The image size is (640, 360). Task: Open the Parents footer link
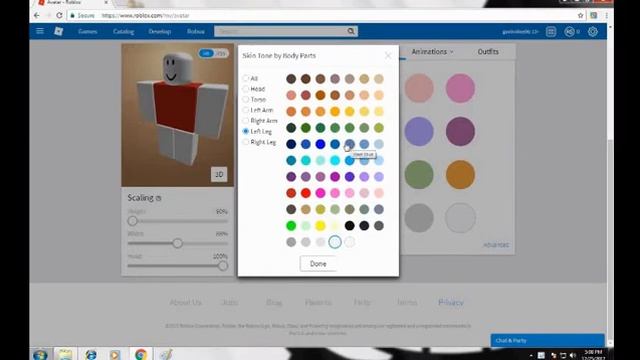coord(318,302)
